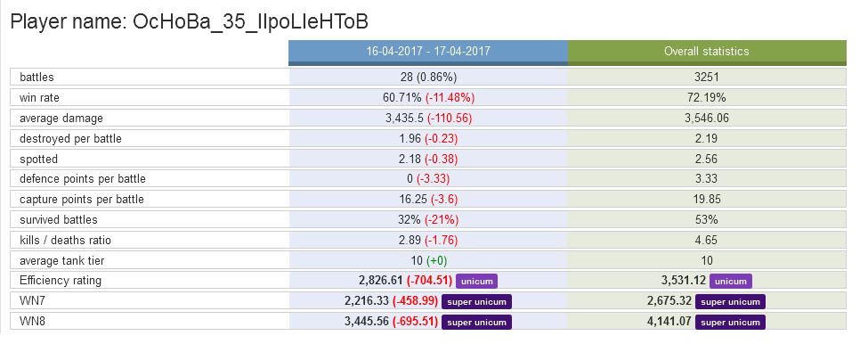
Task: Click the average tank tier label
Action: tap(62, 260)
